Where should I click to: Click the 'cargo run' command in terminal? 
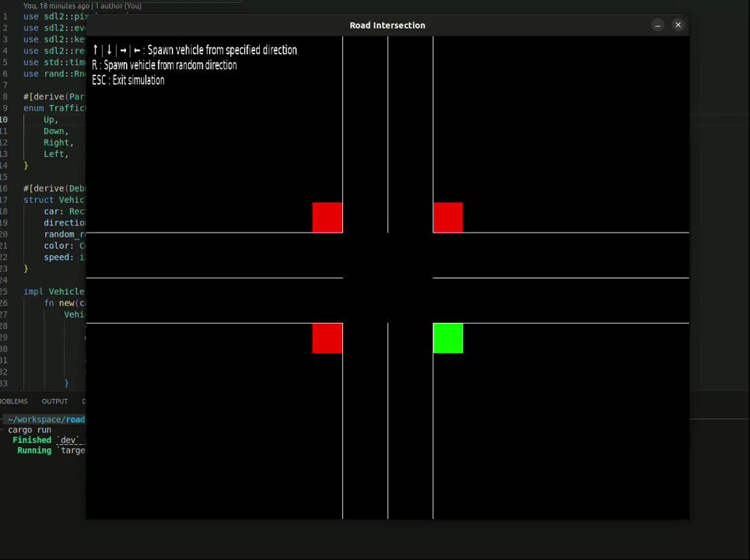pos(30,430)
